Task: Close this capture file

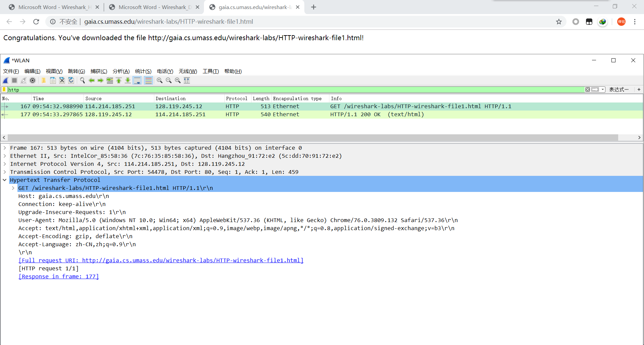Action: click(62, 80)
